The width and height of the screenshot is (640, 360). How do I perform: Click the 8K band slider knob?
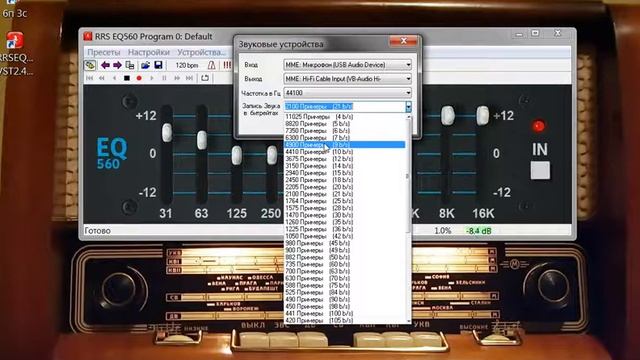point(447,116)
